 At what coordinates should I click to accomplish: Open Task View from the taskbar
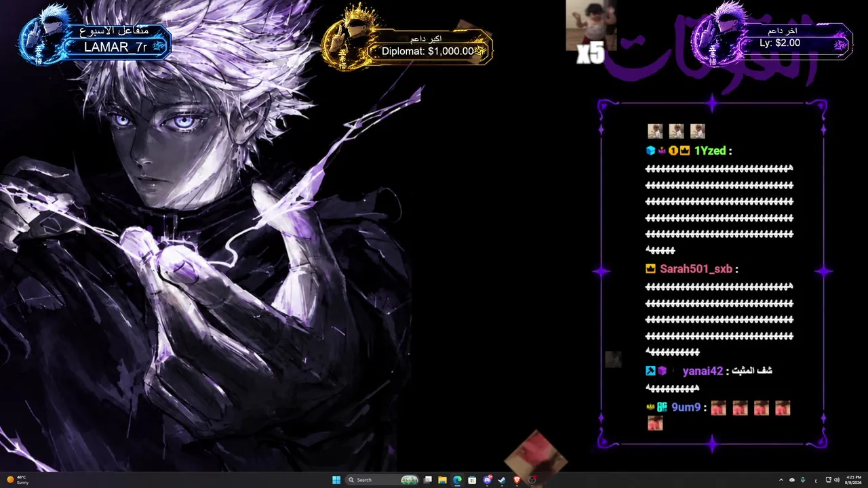pyautogui.click(x=428, y=480)
